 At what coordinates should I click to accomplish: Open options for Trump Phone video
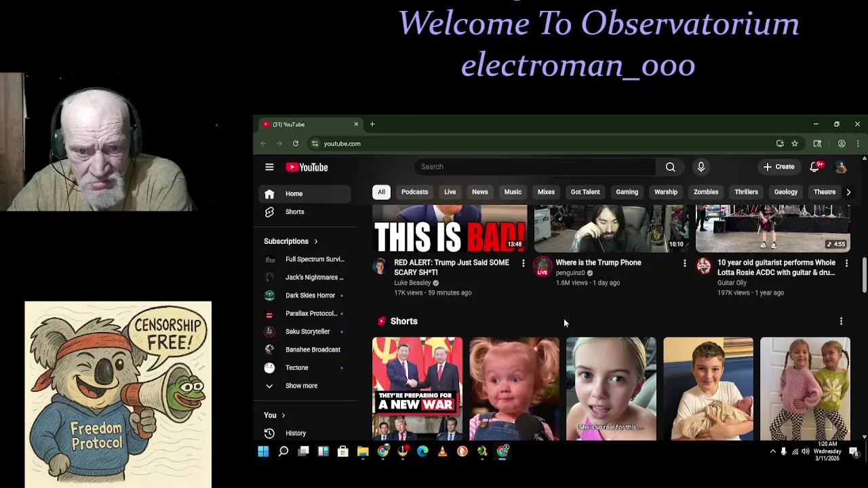pos(684,263)
